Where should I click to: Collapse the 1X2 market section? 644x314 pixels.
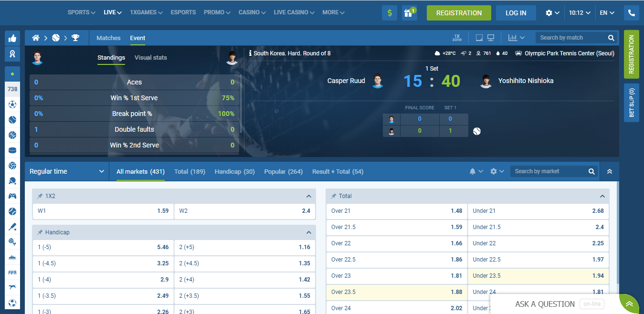[x=309, y=196]
